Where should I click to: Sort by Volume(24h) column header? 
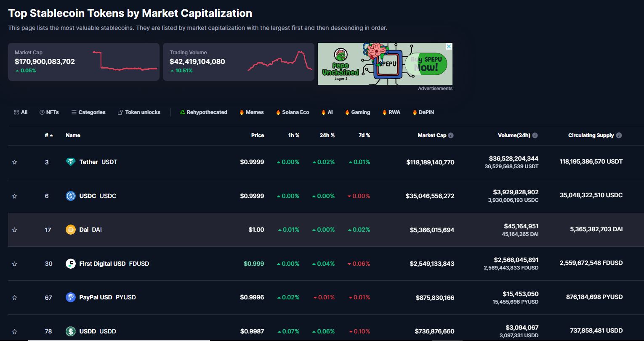[x=514, y=135]
